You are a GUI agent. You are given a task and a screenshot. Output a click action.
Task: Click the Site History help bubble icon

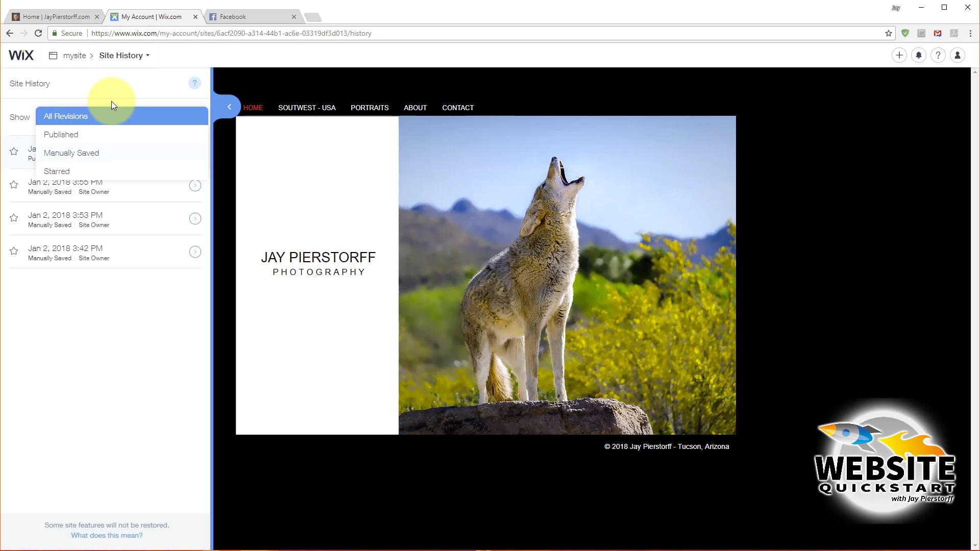194,83
